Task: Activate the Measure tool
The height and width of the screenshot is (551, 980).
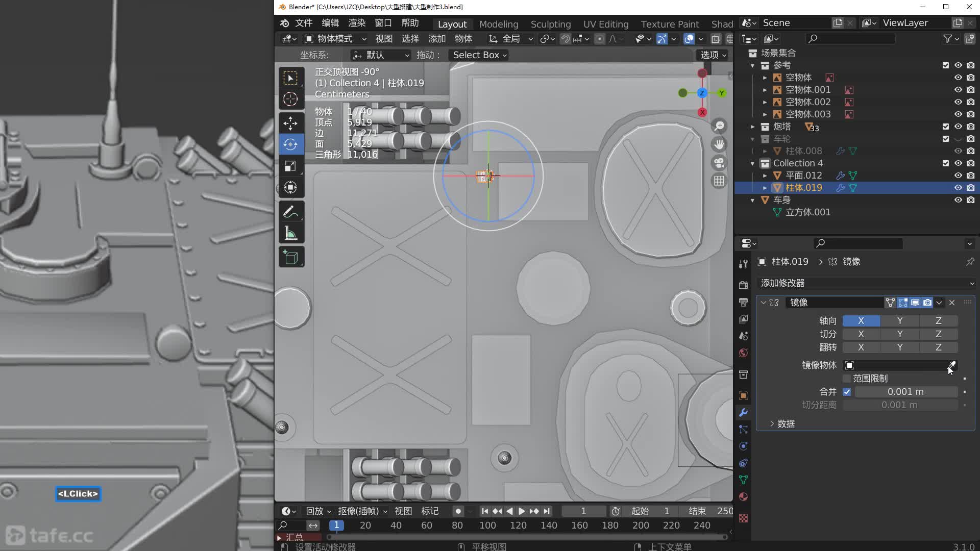Action: [x=290, y=234]
